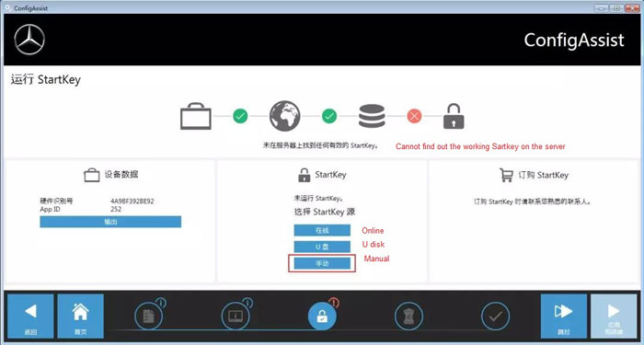The width and height of the screenshot is (644, 345).
Task: Click the blue export button under App ID
Action: pyautogui.click(x=110, y=222)
